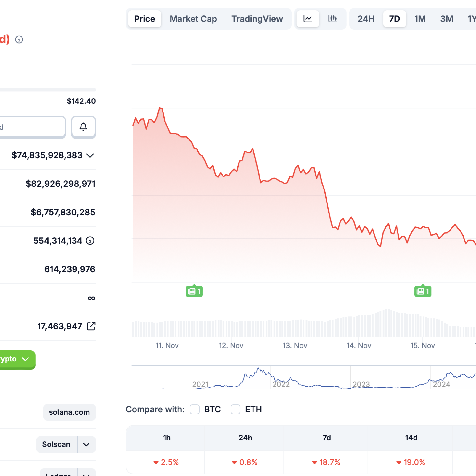Screen dimensions: 476x476
Task: Visit the solana.com website link
Action: click(x=69, y=412)
